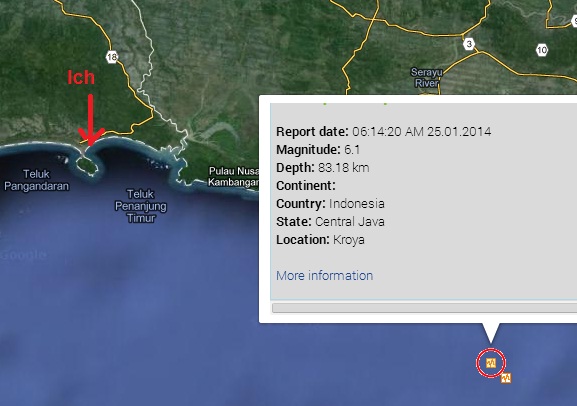
Task: Click the Location Kroya text
Action: pos(320,240)
